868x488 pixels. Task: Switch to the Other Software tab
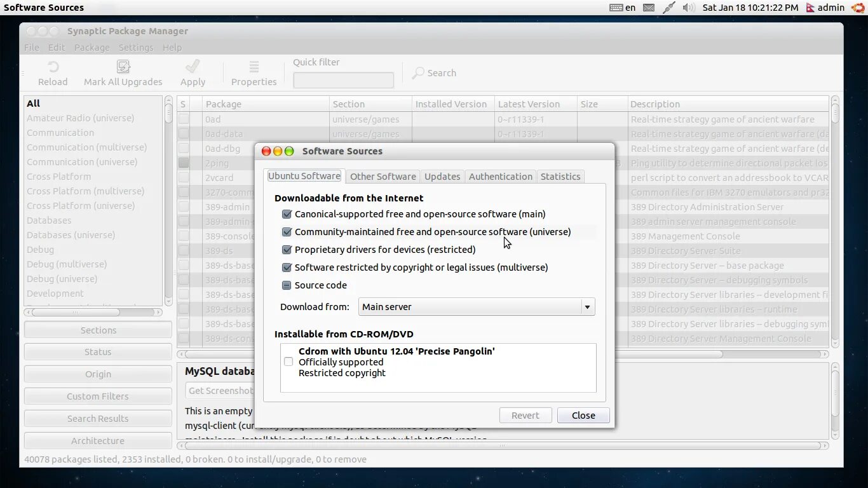tap(383, 177)
